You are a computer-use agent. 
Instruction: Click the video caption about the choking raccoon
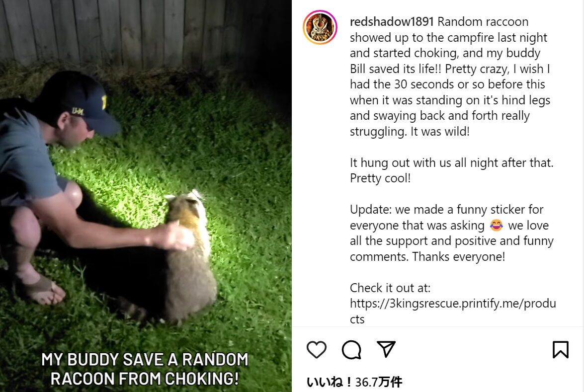pos(145,369)
